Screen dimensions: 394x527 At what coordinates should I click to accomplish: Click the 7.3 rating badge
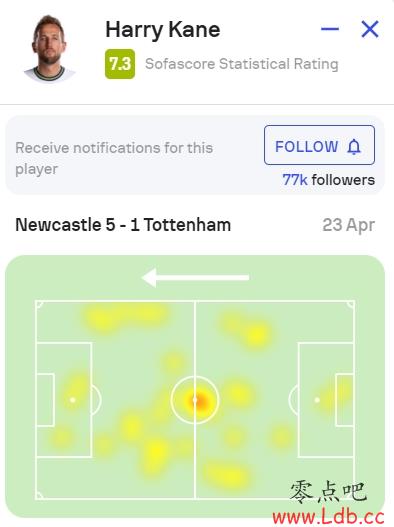[x=120, y=64]
